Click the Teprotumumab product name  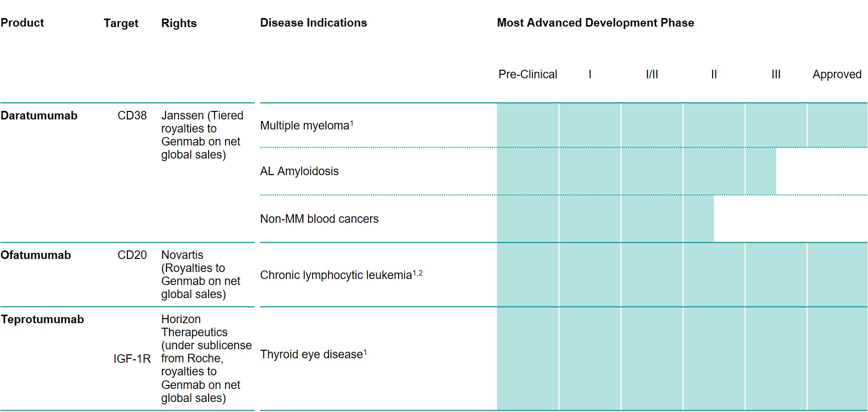pos(42,320)
